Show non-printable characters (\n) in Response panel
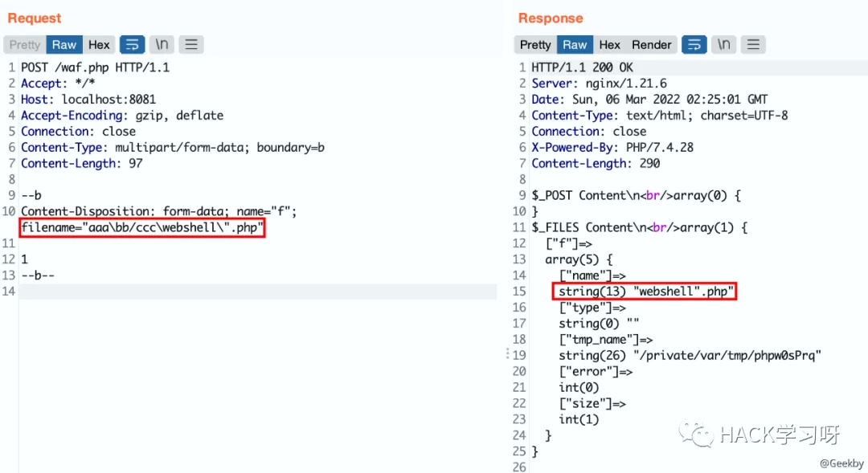The height and width of the screenshot is (473, 868). [x=723, y=45]
